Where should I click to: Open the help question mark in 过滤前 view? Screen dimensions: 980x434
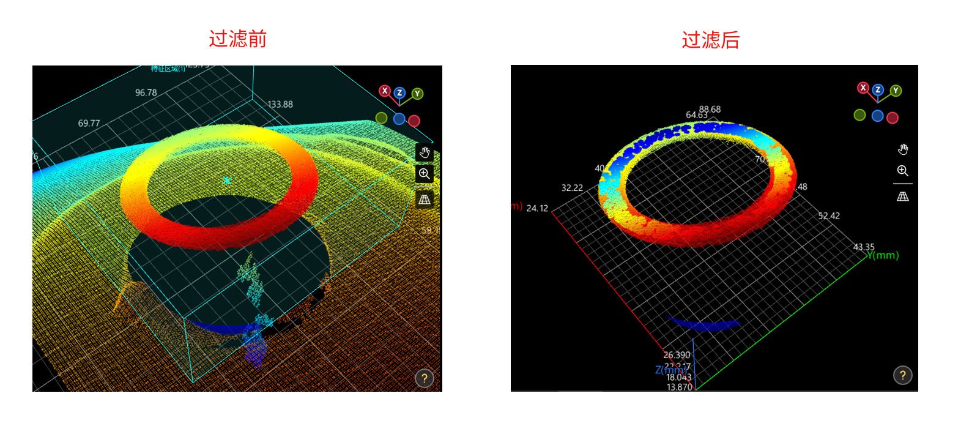pos(425,378)
